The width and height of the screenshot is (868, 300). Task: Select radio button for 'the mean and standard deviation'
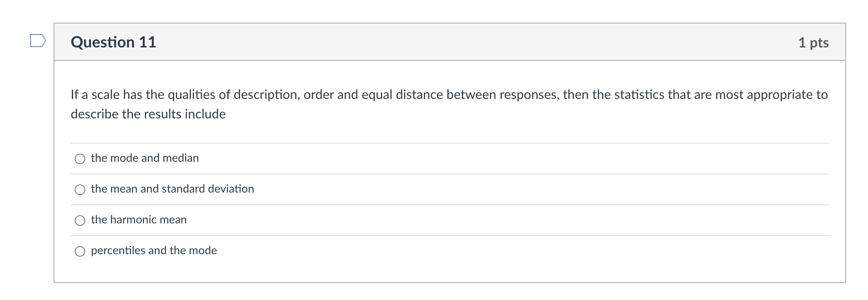(80, 189)
